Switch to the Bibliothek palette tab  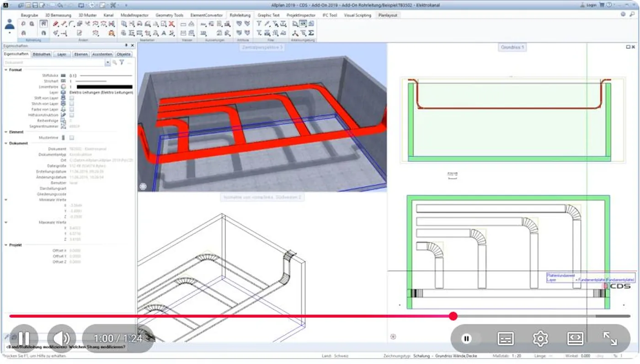(x=42, y=54)
